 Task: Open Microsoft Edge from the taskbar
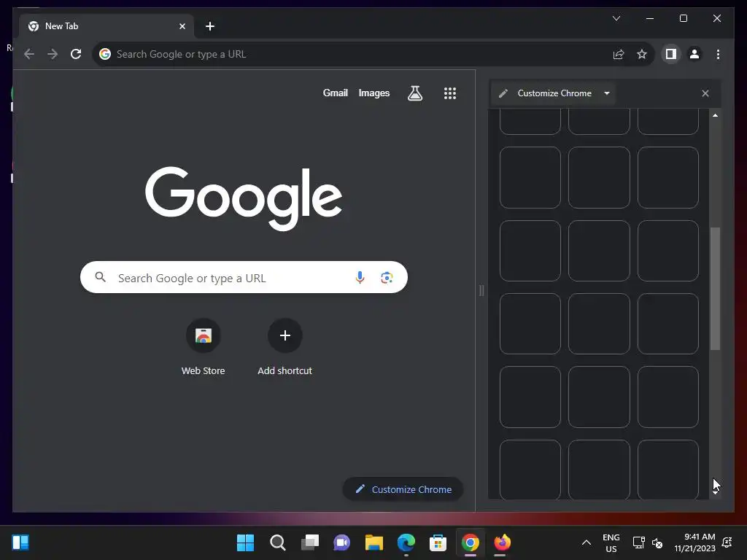coord(406,542)
